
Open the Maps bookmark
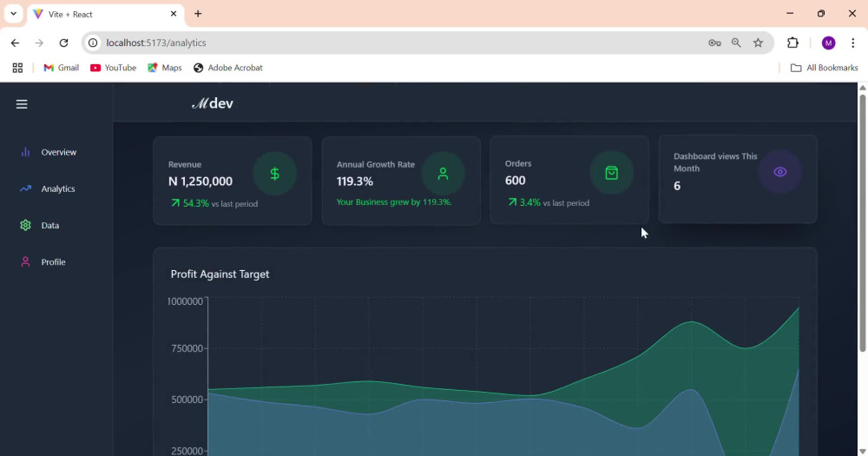click(x=164, y=68)
